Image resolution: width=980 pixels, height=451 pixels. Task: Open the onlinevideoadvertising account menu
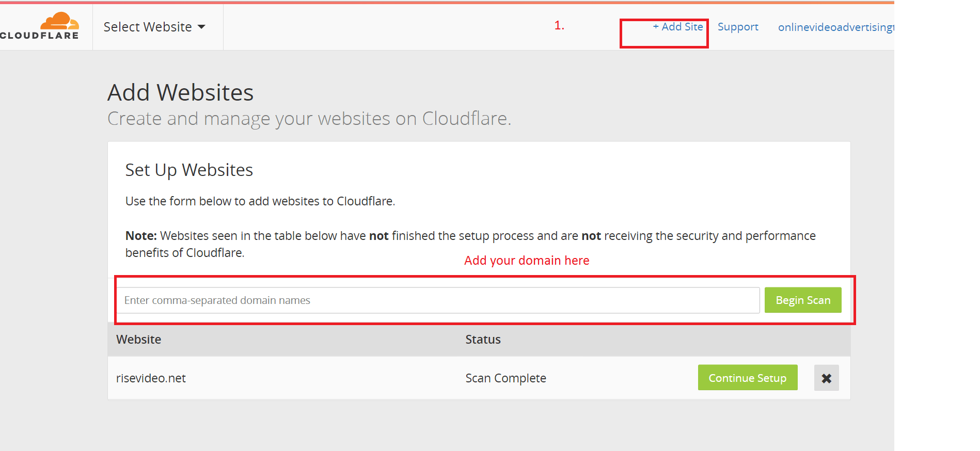pos(836,27)
